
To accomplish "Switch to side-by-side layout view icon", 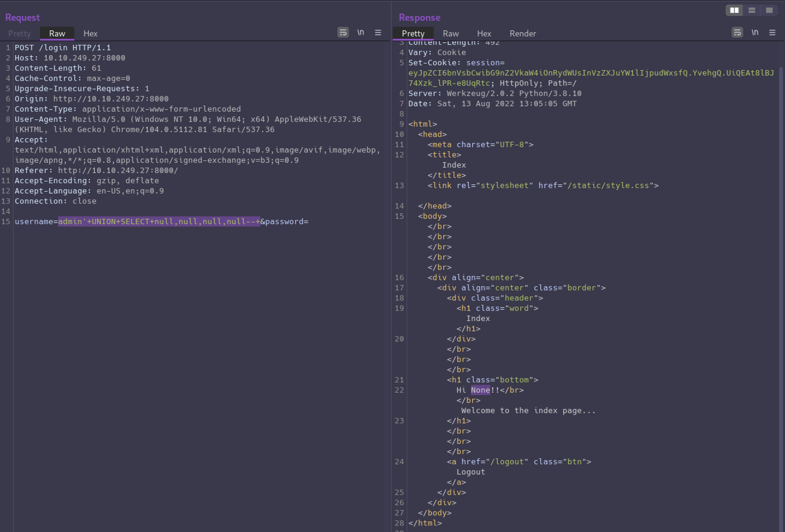I will click(x=734, y=10).
